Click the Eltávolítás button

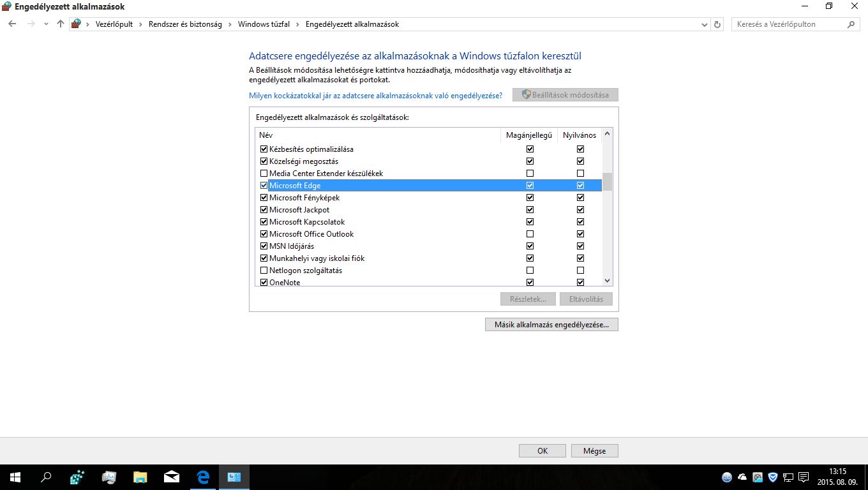[586, 299]
